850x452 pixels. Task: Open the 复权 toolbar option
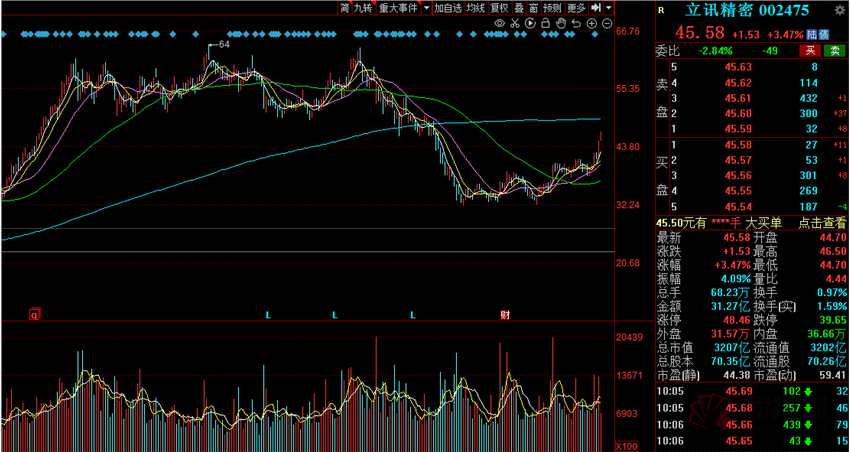[499, 8]
